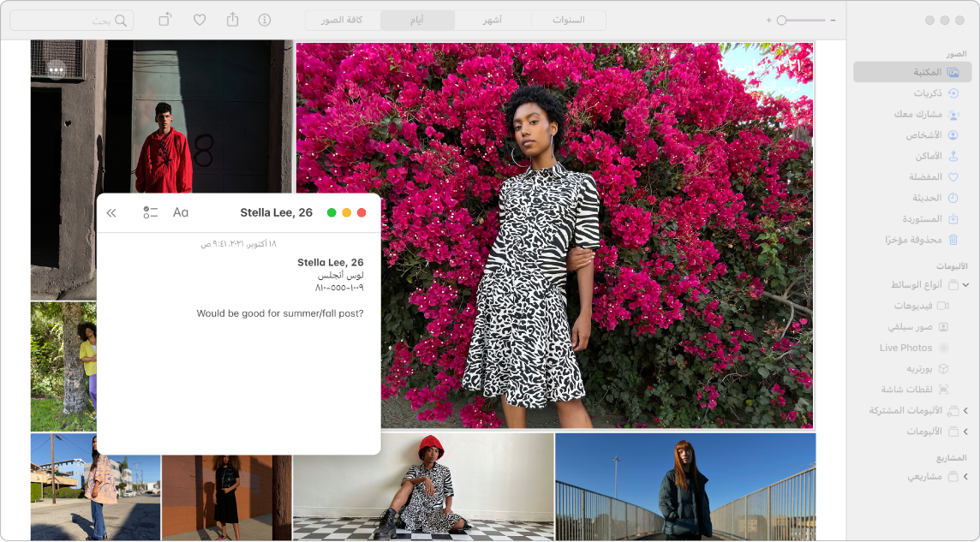
Task: Expand الألبومات albums chevron
Action: [965, 432]
